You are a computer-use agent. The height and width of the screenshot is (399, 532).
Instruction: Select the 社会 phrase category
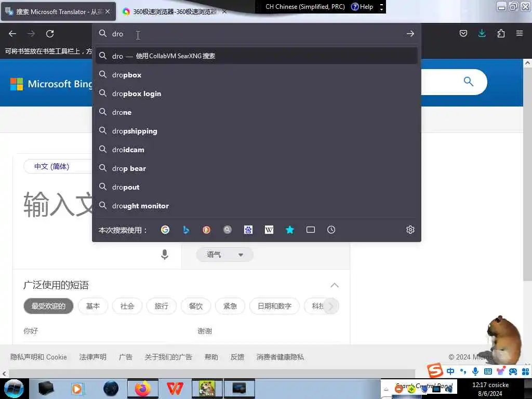(x=127, y=306)
